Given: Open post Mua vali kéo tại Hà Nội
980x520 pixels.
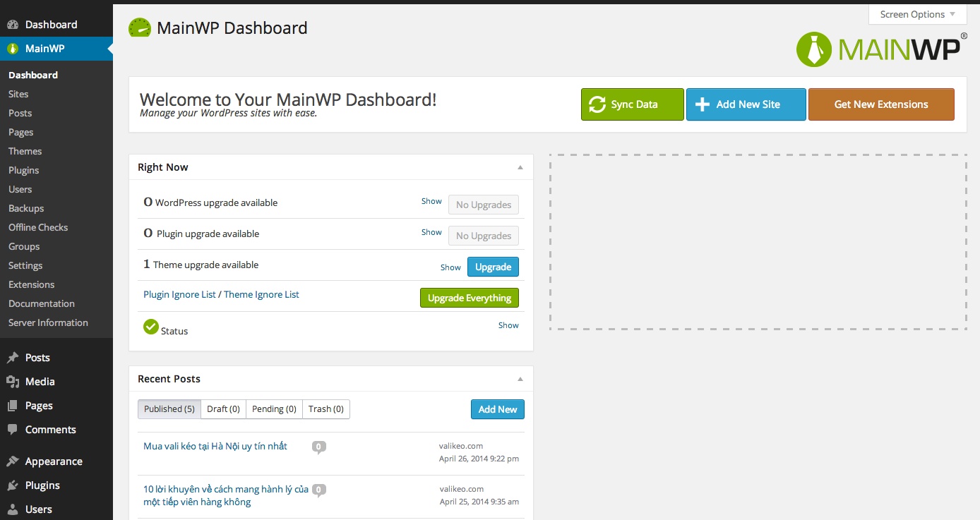Looking at the screenshot, I should point(215,446).
